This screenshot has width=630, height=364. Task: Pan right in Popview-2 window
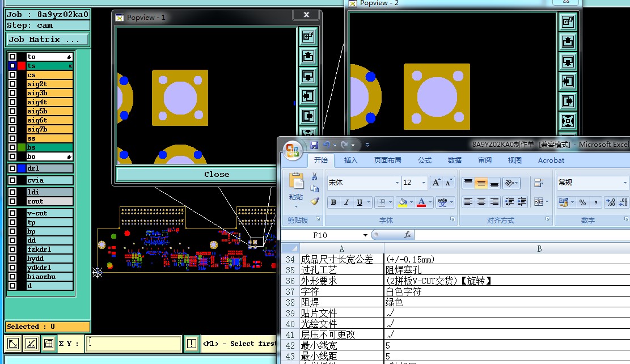(x=568, y=101)
